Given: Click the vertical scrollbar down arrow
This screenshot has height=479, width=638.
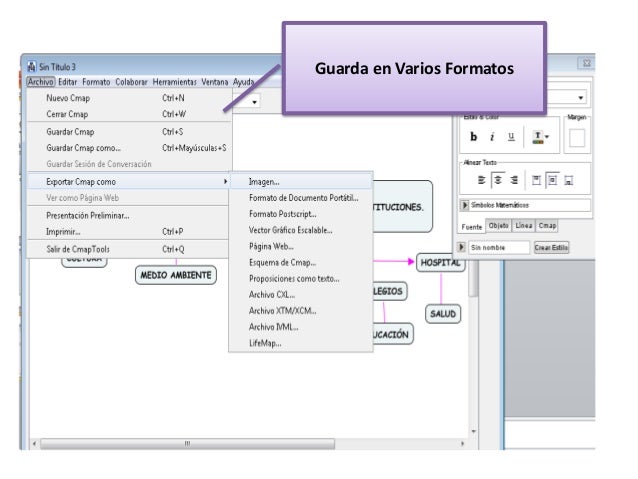Looking at the screenshot, I should coord(474,431).
